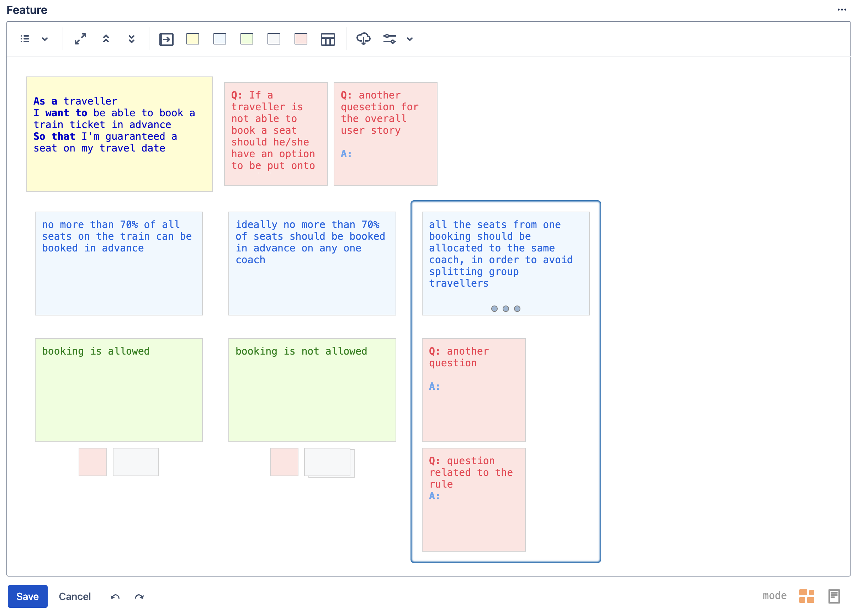The image size is (858, 616).
Task: Open the three-dot menu on the selected rule card
Action: (505, 309)
